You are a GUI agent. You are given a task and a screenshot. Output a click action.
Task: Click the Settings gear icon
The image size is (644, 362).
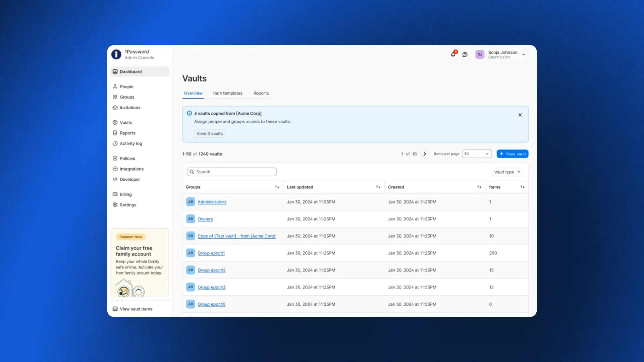(115, 205)
